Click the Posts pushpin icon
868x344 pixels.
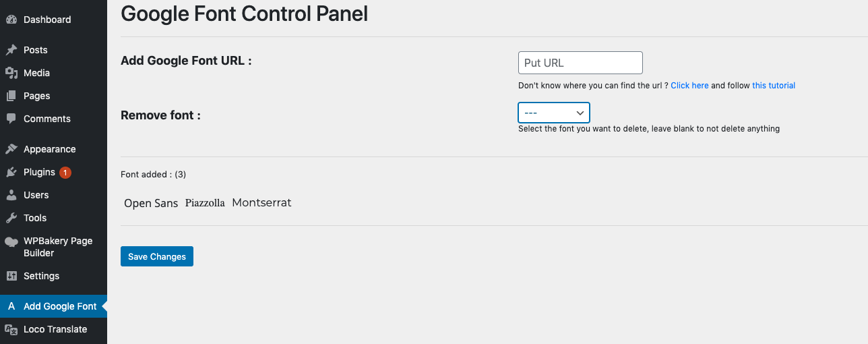11,50
